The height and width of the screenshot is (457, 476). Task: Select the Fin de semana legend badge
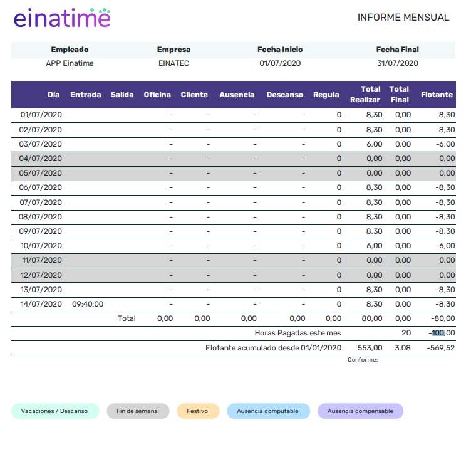(138, 411)
